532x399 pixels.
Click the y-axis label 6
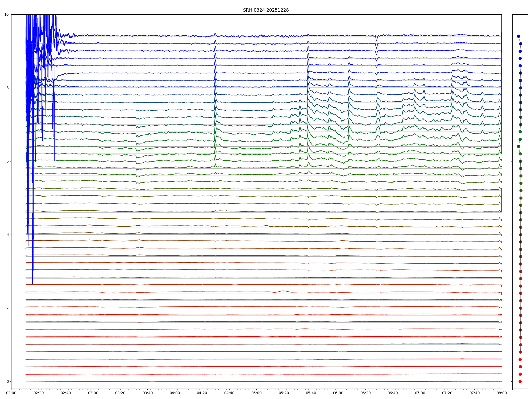coord(7,161)
